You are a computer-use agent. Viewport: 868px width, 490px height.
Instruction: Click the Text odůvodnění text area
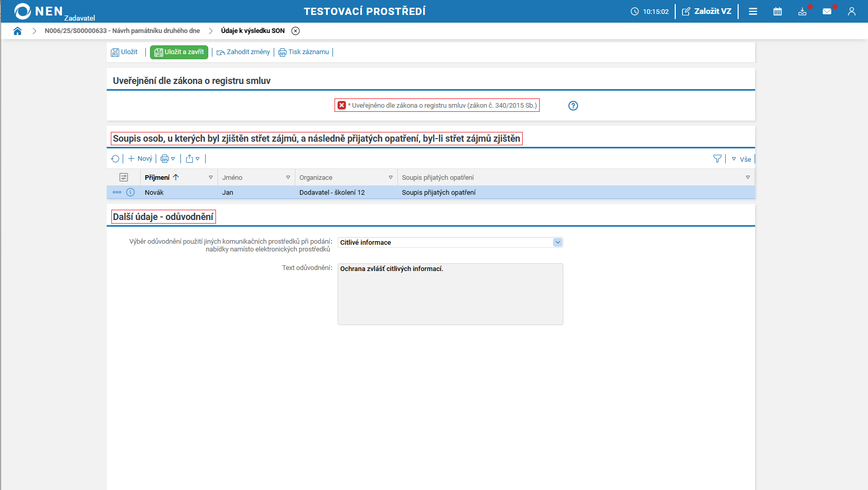point(450,294)
